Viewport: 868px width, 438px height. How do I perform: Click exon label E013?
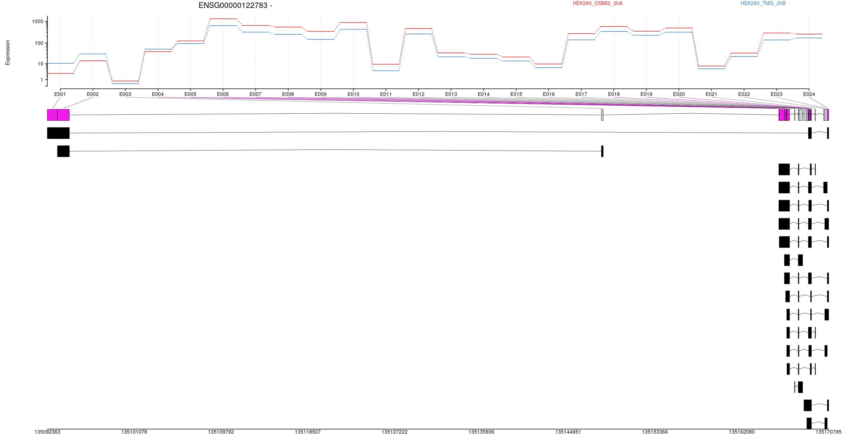click(x=451, y=94)
